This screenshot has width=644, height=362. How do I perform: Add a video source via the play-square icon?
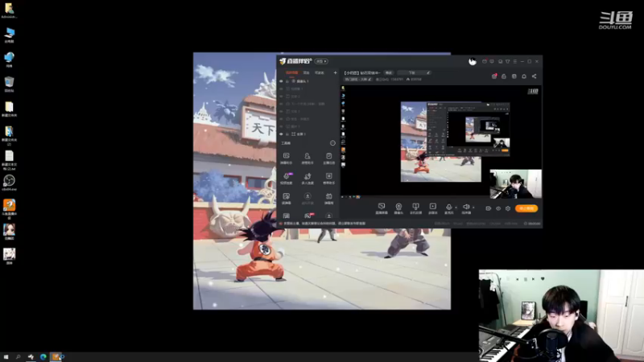433,208
